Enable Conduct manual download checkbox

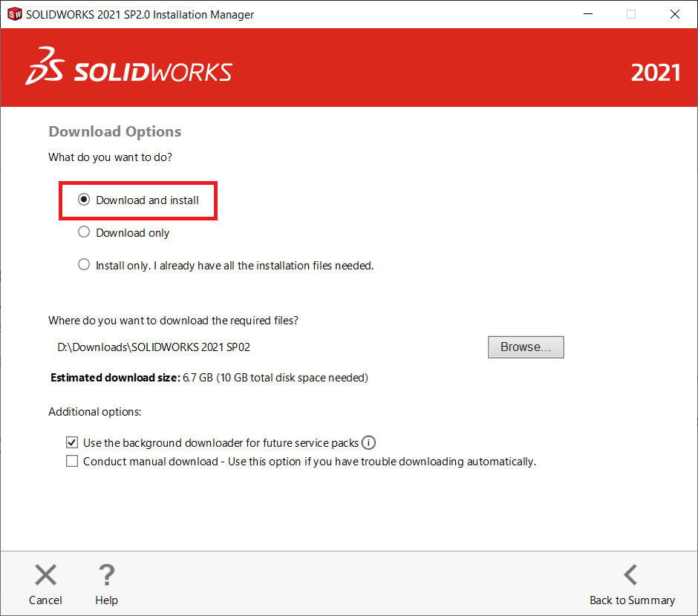click(72, 462)
